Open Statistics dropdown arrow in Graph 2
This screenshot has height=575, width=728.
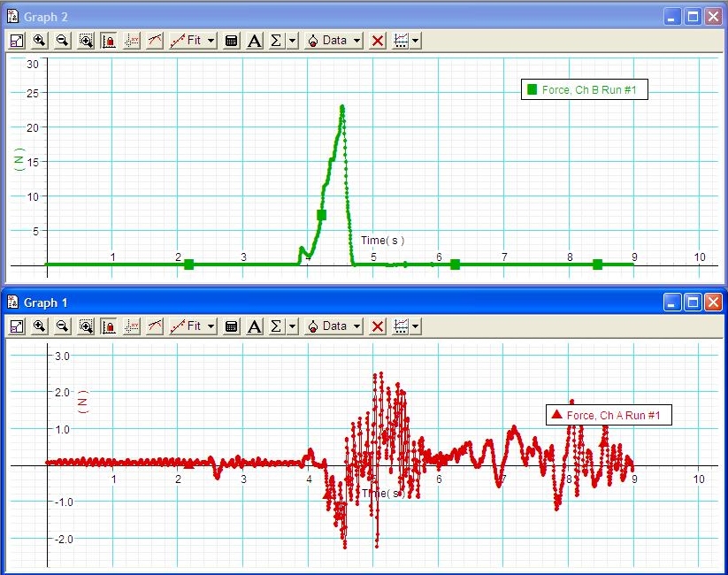point(292,41)
